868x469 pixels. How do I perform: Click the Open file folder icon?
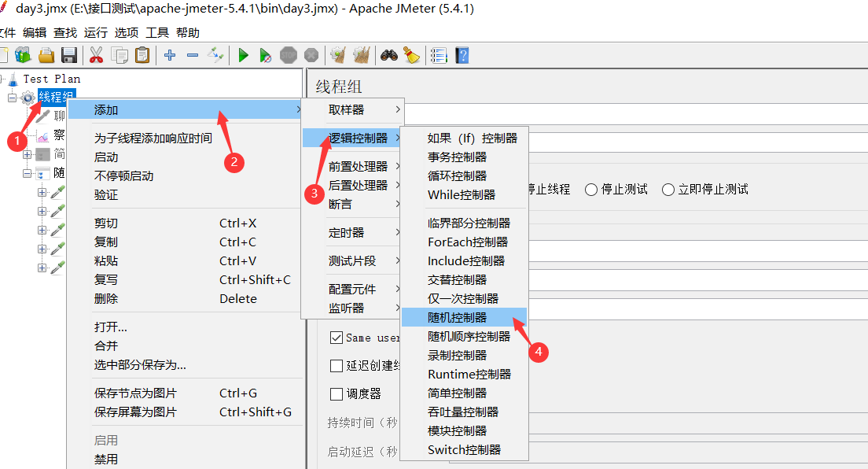[x=46, y=55]
